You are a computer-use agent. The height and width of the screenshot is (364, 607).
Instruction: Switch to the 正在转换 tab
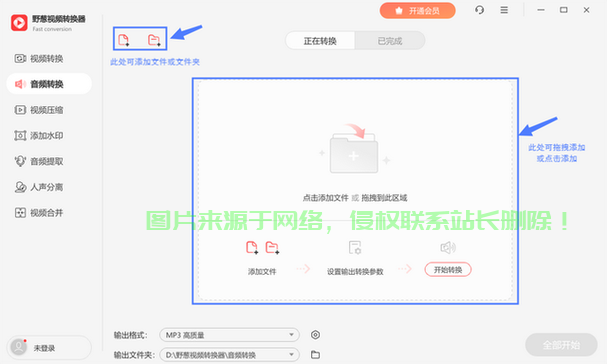320,41
